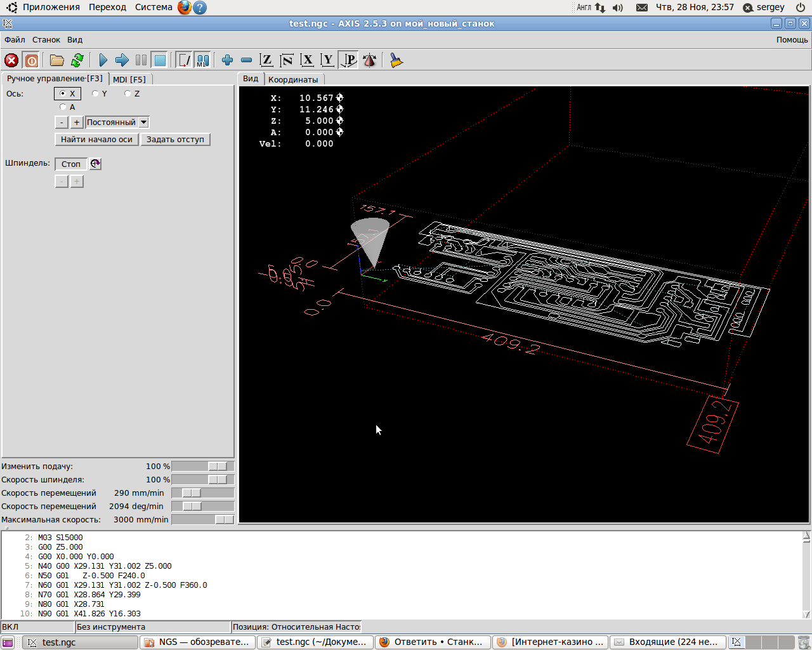Reload the current file using green arrows

(x=77, y=60)
